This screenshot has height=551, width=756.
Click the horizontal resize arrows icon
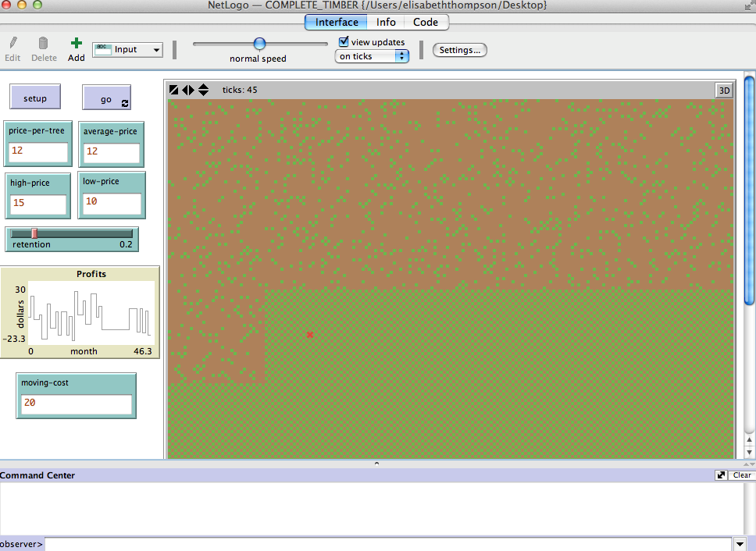pos(188,90)
